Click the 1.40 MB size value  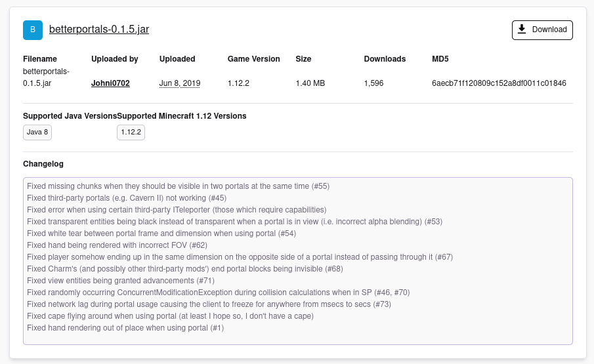[310, 83]
